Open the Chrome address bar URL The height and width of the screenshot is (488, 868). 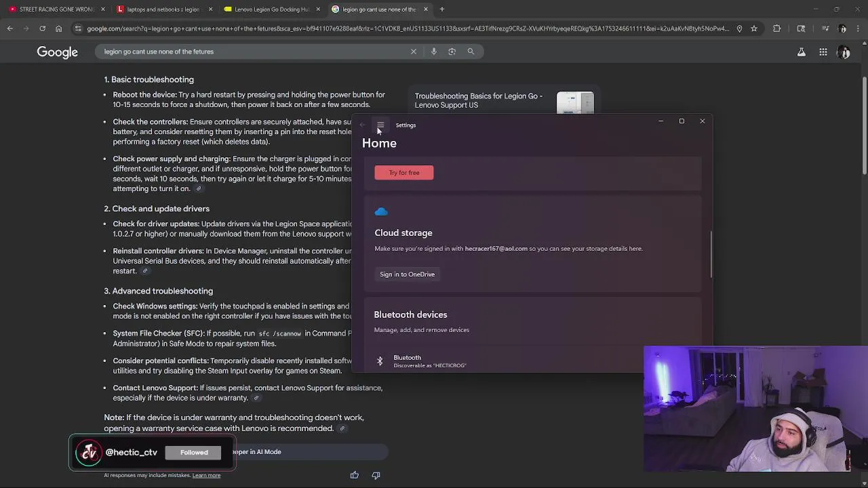tap(407, 28)
